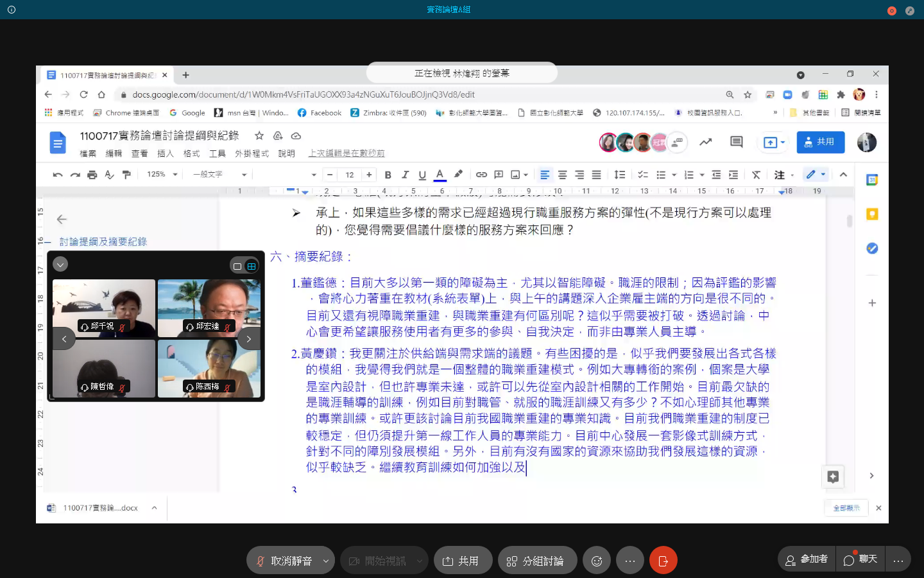The width and height of the screenshot is (924, 578).
Task: Choose the text color A swatch
Action: point(440,175)
